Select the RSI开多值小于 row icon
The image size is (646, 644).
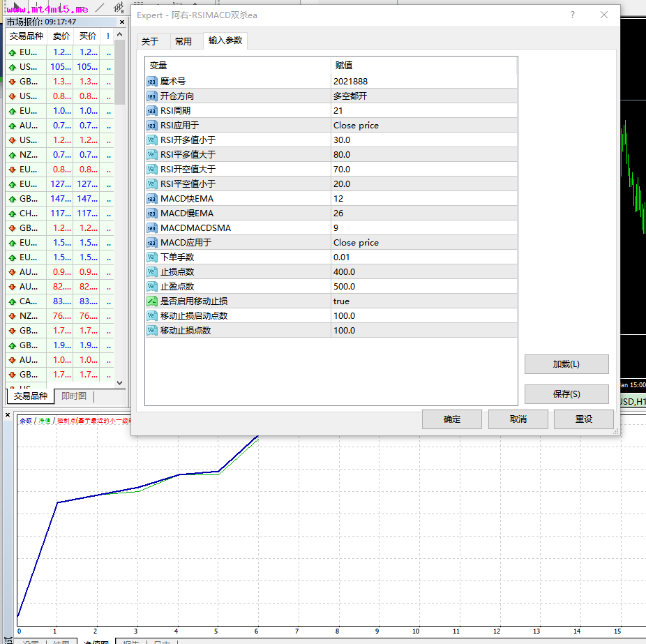tap(151, 140)
